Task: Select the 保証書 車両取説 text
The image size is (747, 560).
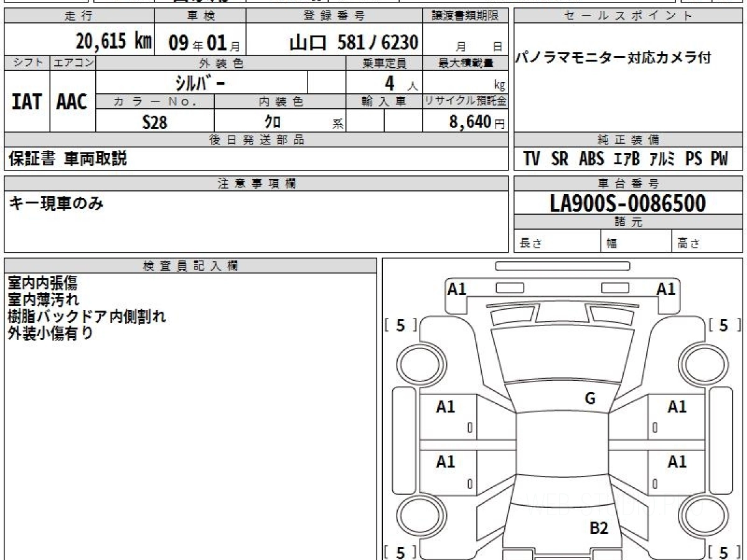Action: point(68,159)
